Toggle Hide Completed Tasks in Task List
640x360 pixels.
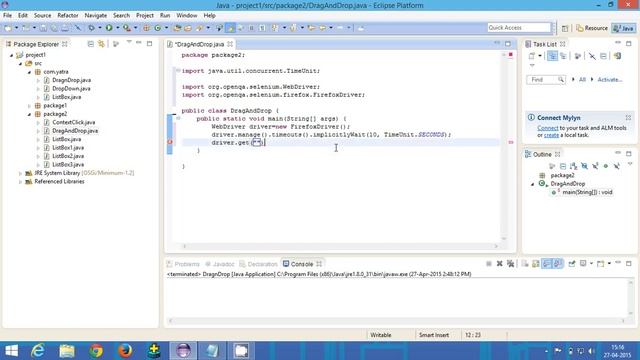point(592,56)
